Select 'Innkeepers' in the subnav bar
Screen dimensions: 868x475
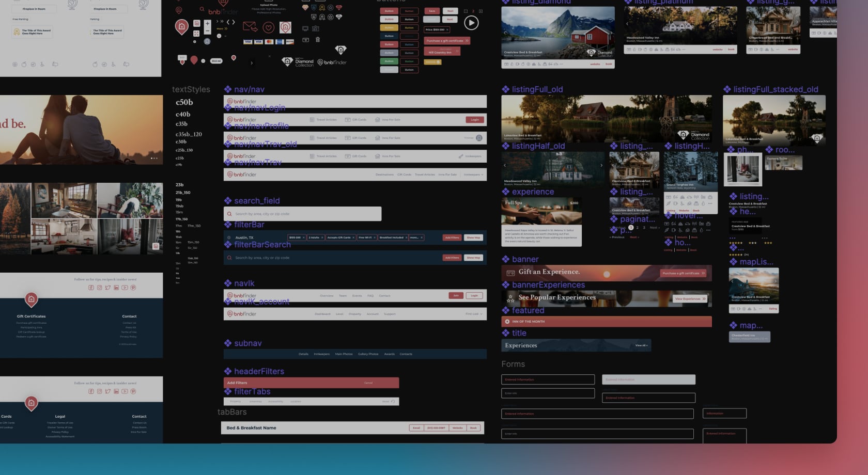pyautogui.click(x=321, y=354)
